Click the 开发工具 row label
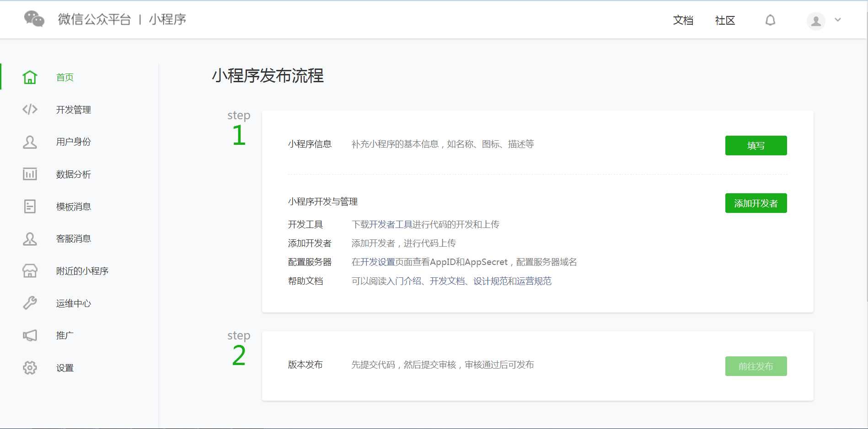The height and width of the screenshot is (429, 868). tap(305, 224)
